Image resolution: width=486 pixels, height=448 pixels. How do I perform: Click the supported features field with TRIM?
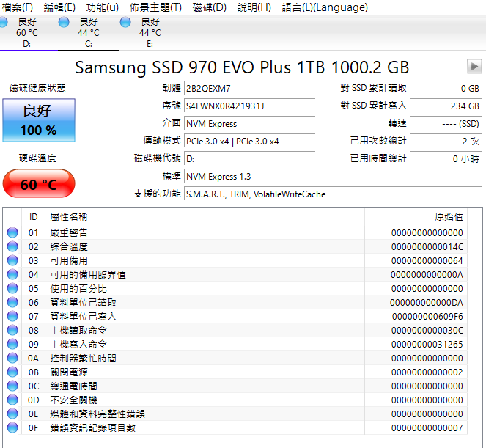pos(334,194)
